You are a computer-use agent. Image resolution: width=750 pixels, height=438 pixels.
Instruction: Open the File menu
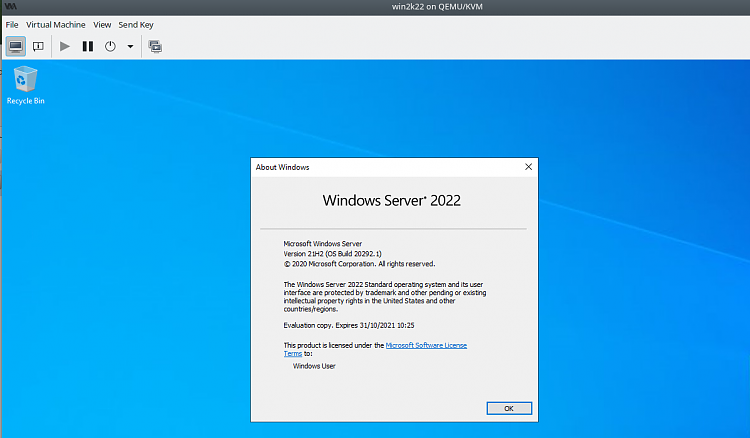[12, 25]
